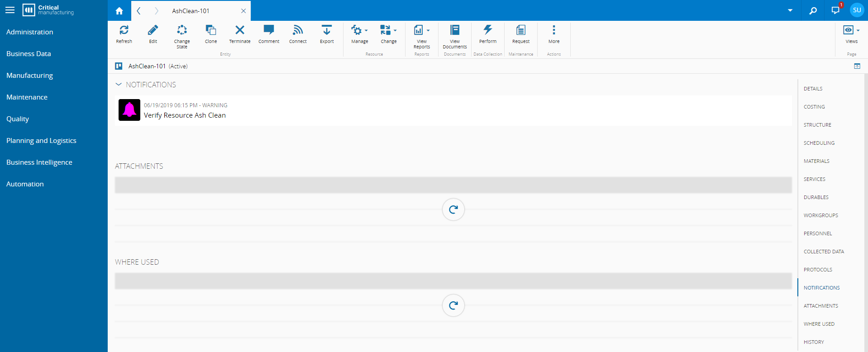
Task: Click the Edit pencil icon
Action: point(153,30)
